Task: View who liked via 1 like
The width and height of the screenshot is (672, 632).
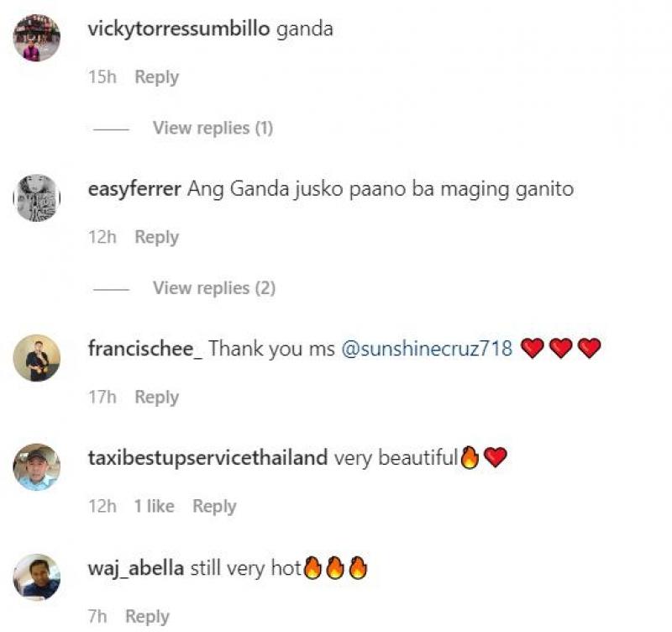Action: (x=155, y=507)
